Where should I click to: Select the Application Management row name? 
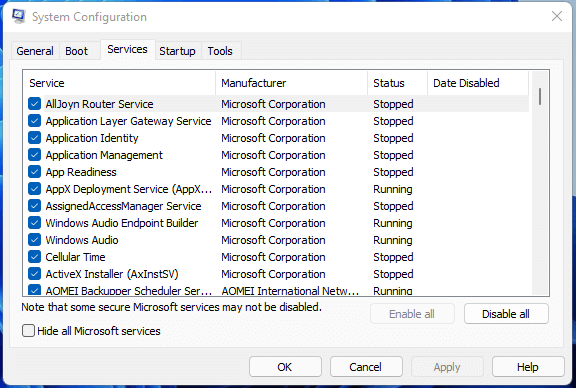point(104,155)
